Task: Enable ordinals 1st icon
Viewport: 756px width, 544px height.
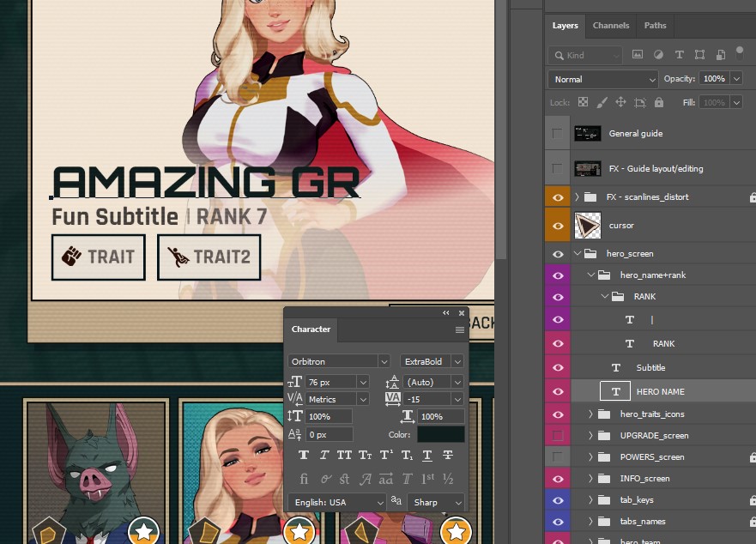Action: coord(427,479)
